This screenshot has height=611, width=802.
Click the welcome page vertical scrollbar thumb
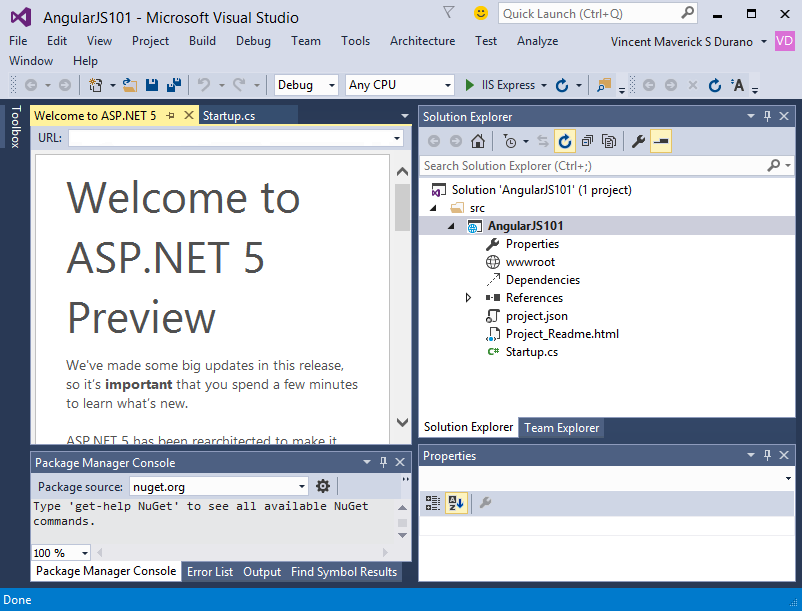coord(403,208)
